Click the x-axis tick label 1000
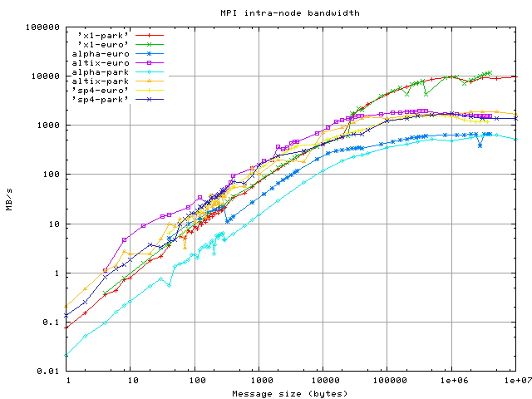 click(262, 381)
